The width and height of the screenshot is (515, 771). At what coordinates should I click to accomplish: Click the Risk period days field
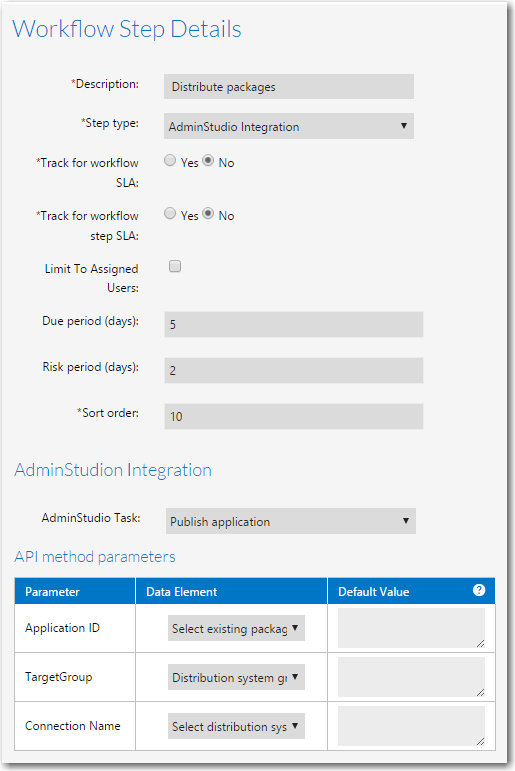(x=294, y=370)
